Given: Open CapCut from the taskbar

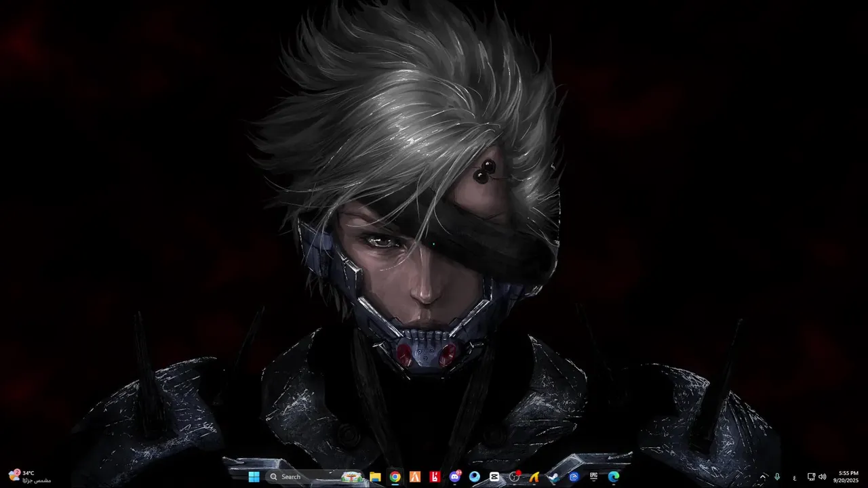Looking at the screenshot, I should (494, 476).
